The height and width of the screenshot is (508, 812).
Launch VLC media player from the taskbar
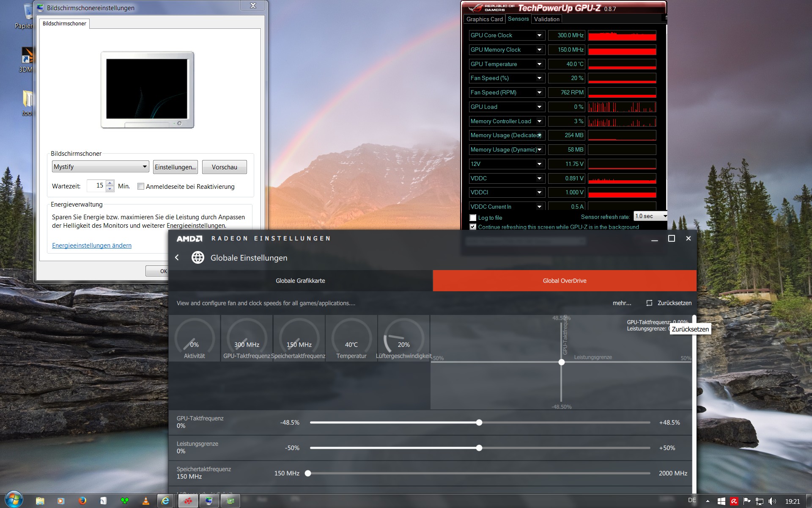click(146, 501)
